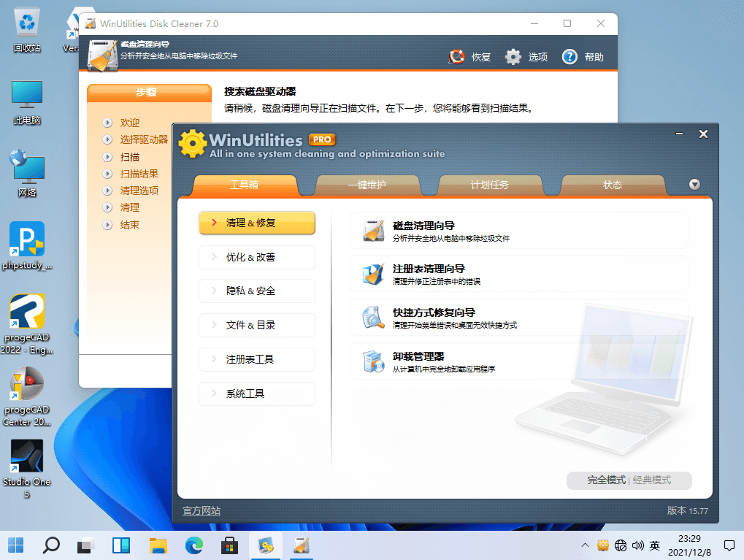The height and width of the screenshot is (560, 744).
Task: Launch Microsoft Edge from taskbar
Action: point(194,545)
